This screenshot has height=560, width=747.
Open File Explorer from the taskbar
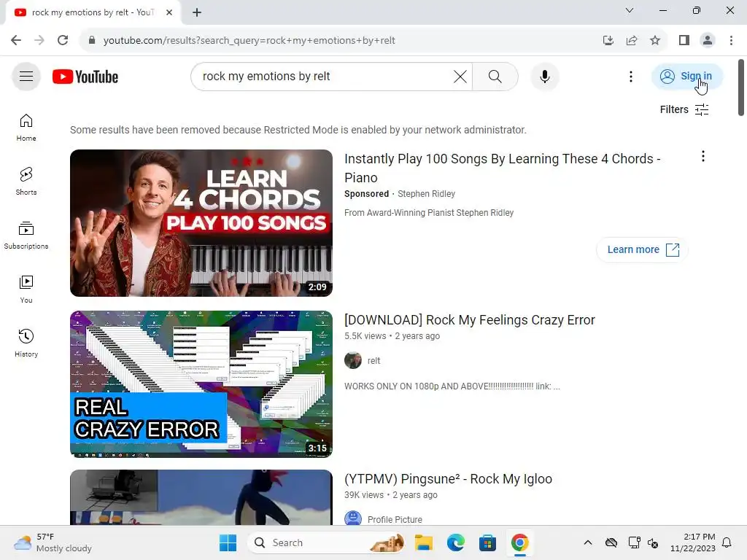(x=424, y=542)
